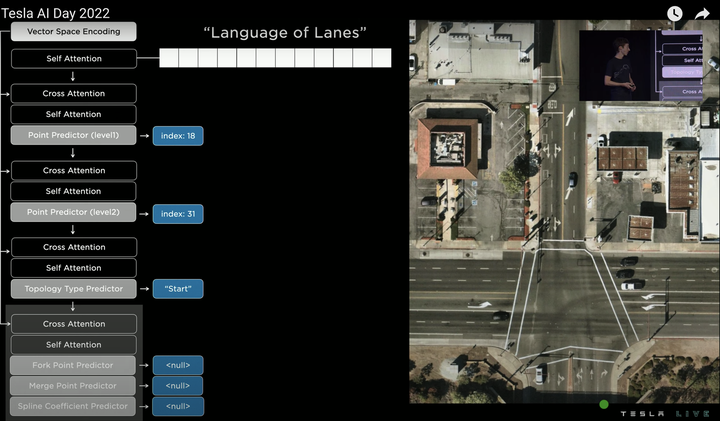
Task: Click the Spline Coefficient Predictor block
Action: (x=73, y=406)
